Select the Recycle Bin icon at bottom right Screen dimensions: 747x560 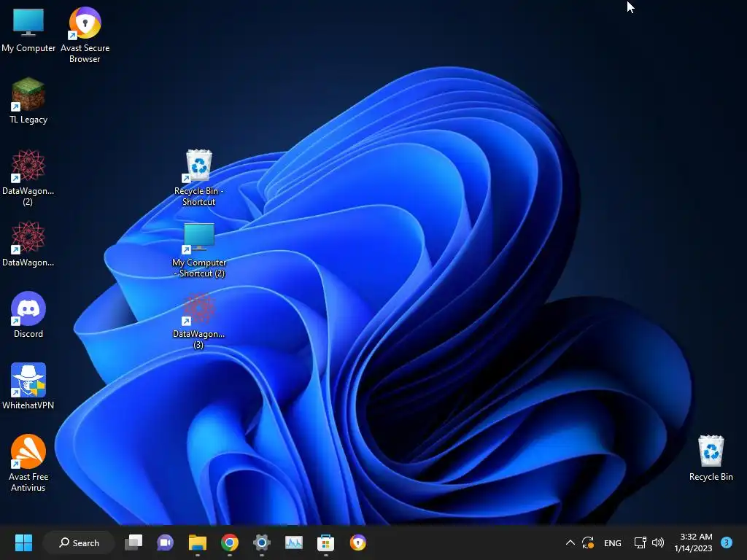point(711,458)
